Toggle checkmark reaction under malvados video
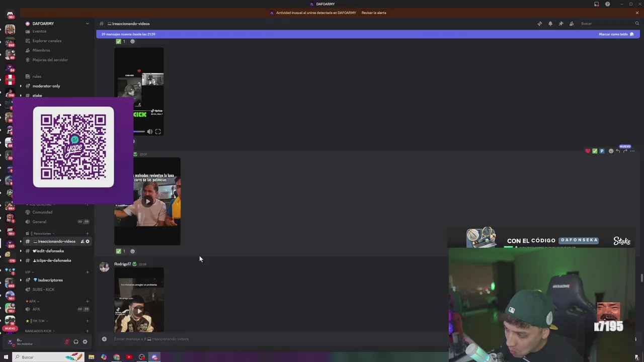644x362 pixels. (x=121, y=251)
